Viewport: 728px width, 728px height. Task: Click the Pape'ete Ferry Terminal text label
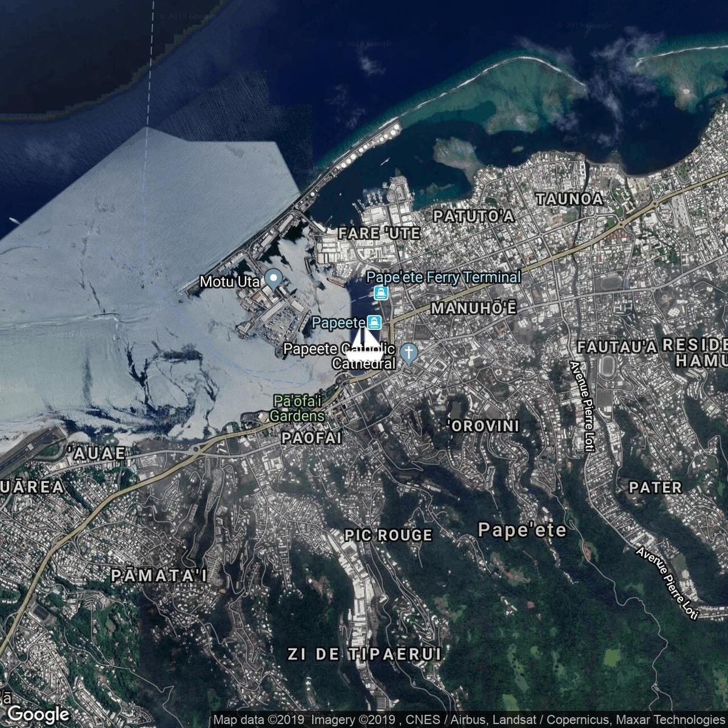[443, 277]
